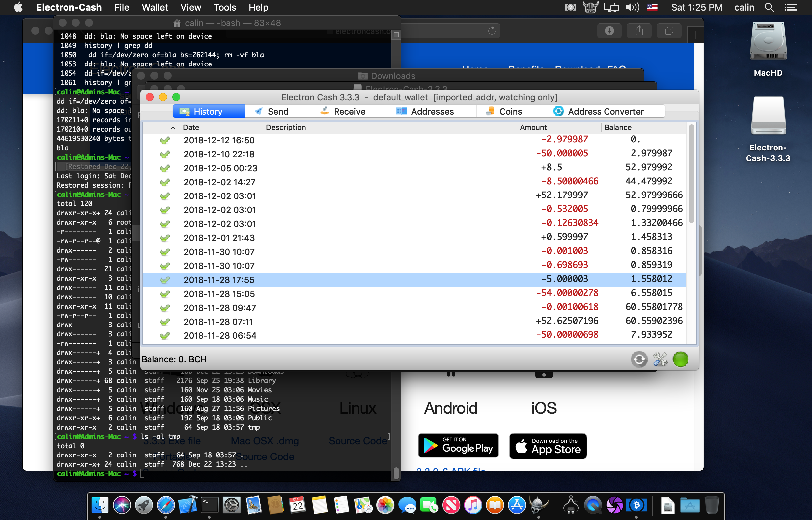Image resolution: width=812 pixels, height=520 pixels.
Task: Click the Google Play badge in the browser
Action: tap(458, 446)
